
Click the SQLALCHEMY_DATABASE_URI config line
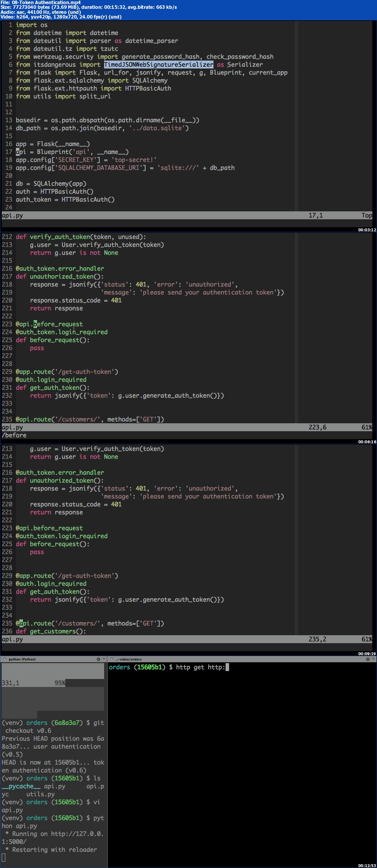(x=125, y=168)
